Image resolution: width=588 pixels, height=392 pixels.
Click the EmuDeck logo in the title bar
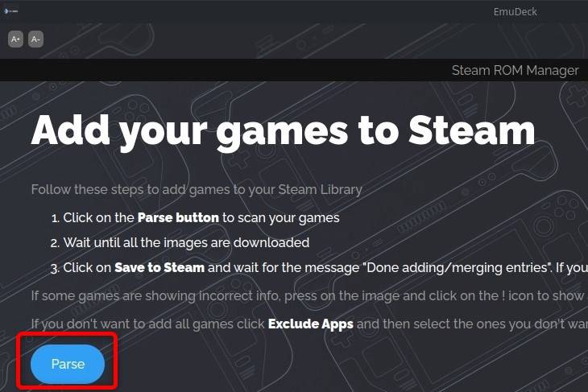click(10, 11)
